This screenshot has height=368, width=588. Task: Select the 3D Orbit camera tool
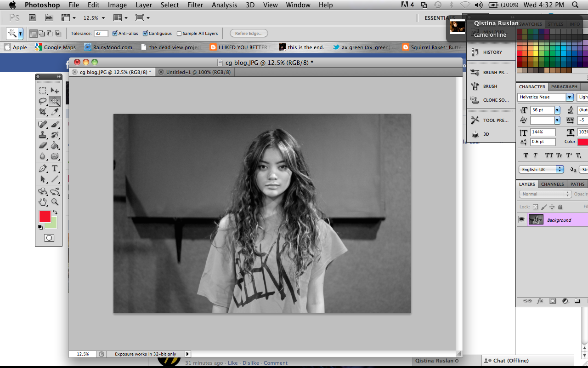point(55,191)
